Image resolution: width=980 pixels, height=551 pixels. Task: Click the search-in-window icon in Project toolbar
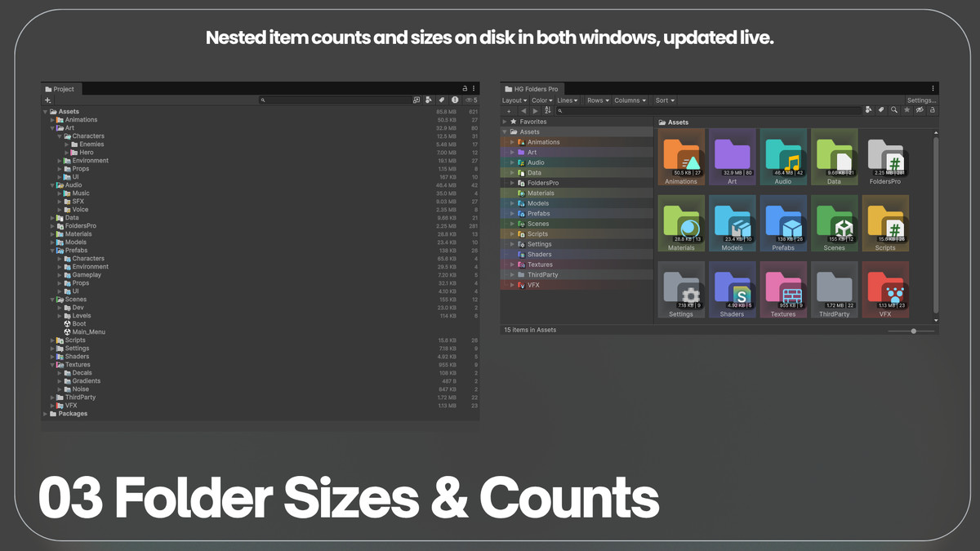pos(416,100)
